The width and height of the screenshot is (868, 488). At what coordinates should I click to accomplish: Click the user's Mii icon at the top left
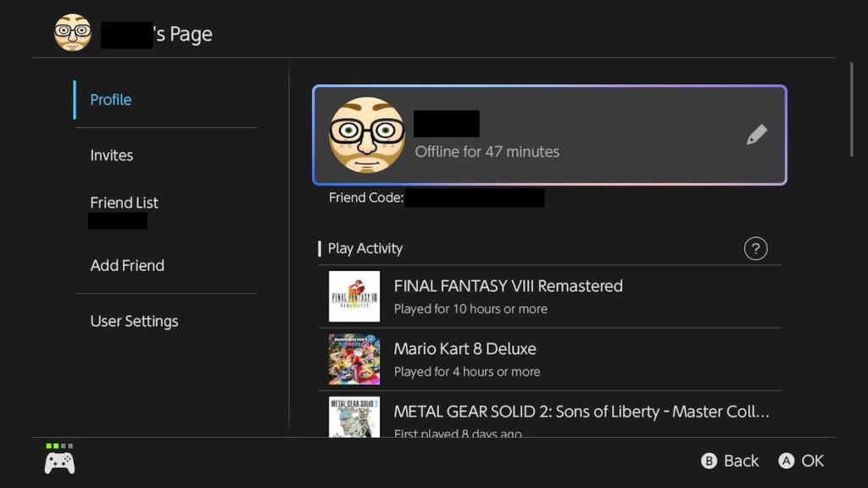coord(73,34)
